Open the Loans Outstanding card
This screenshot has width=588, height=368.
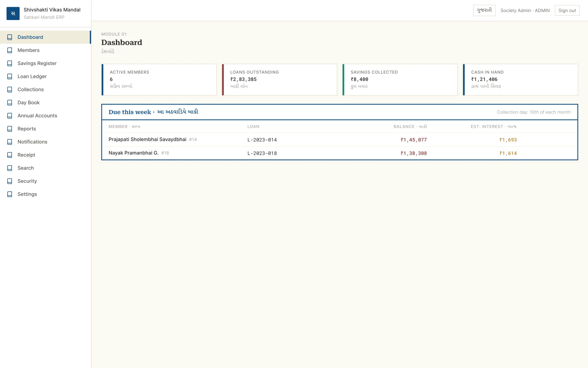pos(280,80)
